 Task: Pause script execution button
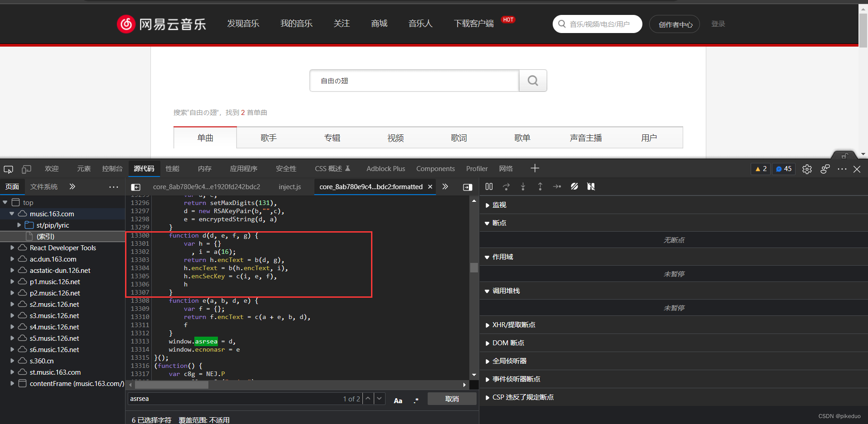tap(489, 186)
